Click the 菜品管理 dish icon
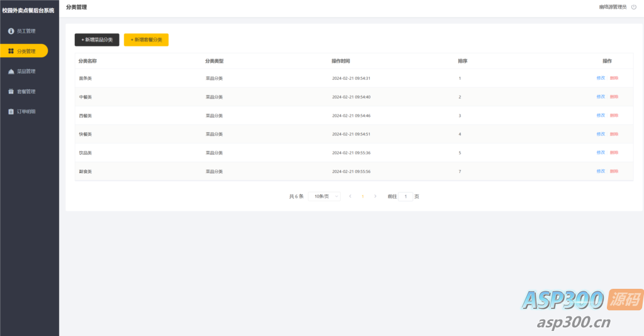 coord(11,71)
